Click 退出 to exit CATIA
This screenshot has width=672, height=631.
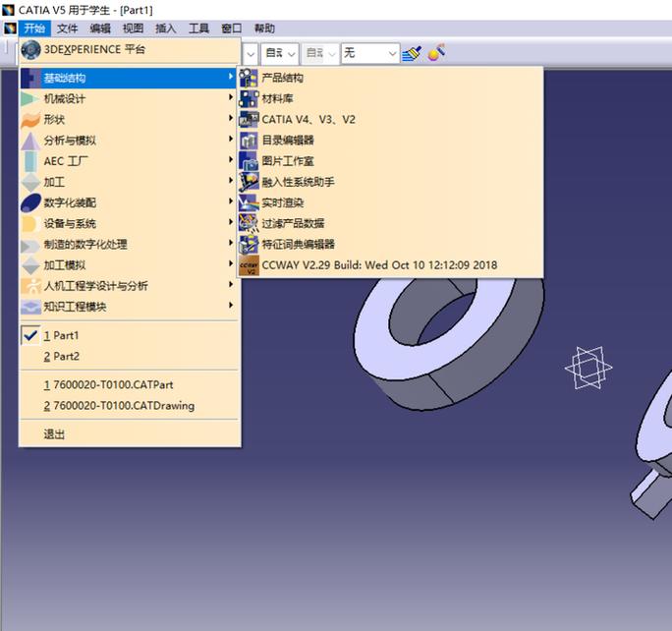(54, 433)
